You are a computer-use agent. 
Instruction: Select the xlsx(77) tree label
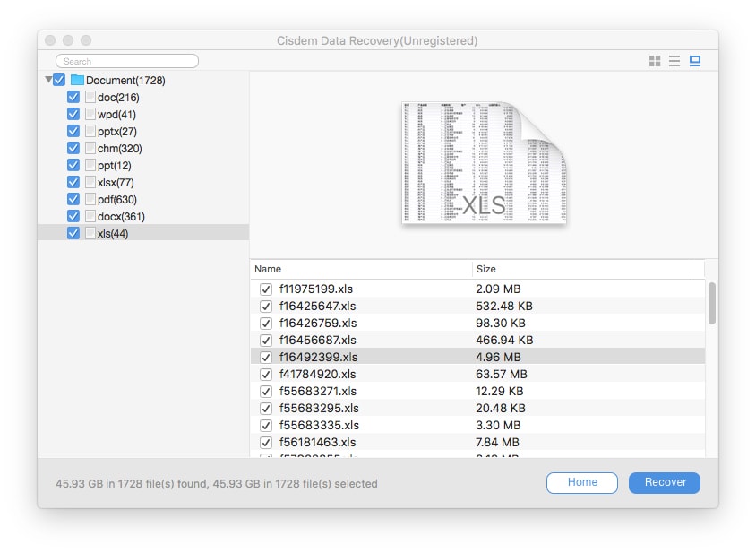click(x=116, y=183)
